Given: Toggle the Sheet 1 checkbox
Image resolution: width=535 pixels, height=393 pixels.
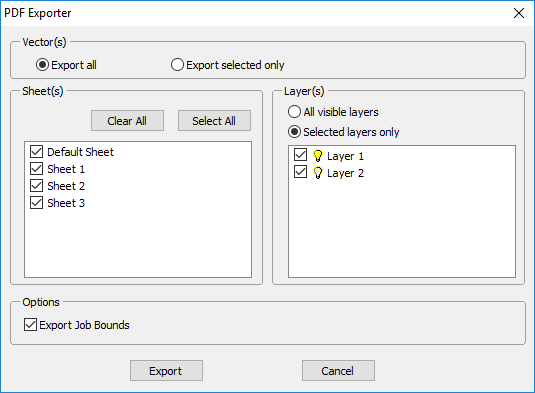Looking at the screenshot, I should [x=37, y=169].
